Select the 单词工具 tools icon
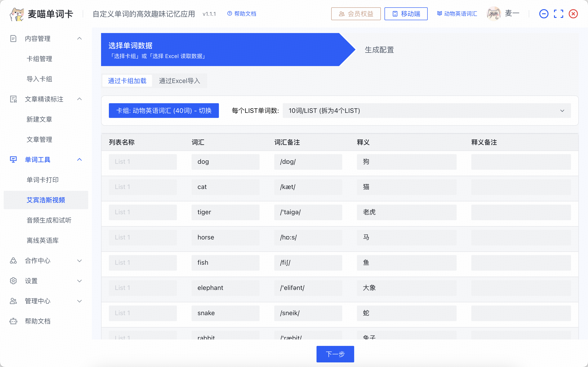 (x=13, y=159)
